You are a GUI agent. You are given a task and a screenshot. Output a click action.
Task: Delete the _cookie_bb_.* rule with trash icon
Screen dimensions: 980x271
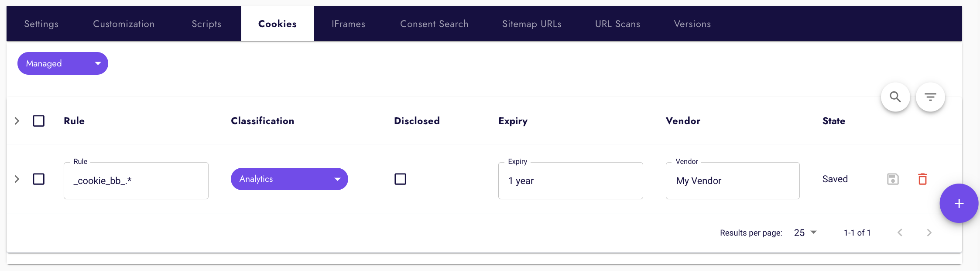pyautogui.click(x=922, y=179)
